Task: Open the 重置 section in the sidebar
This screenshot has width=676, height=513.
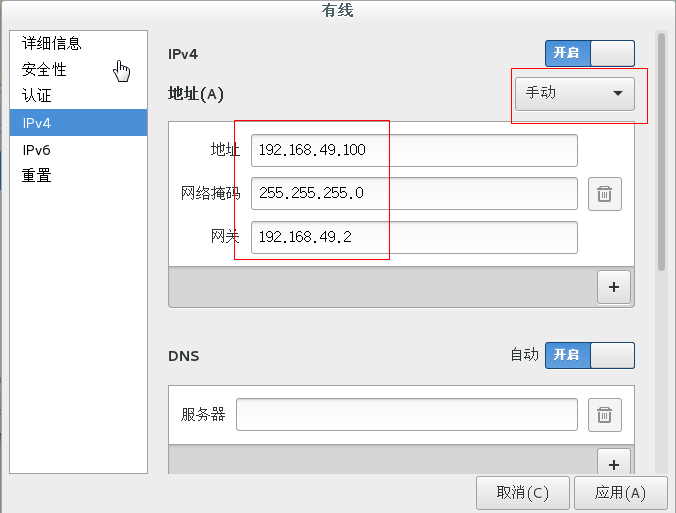Action: pos(78,175)
